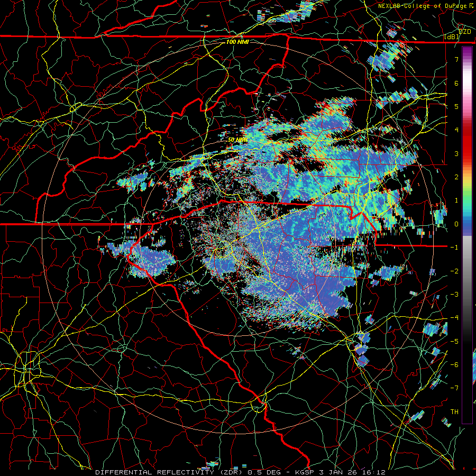Click the Differential Reflectivity caption at bottom

(241, 472)
